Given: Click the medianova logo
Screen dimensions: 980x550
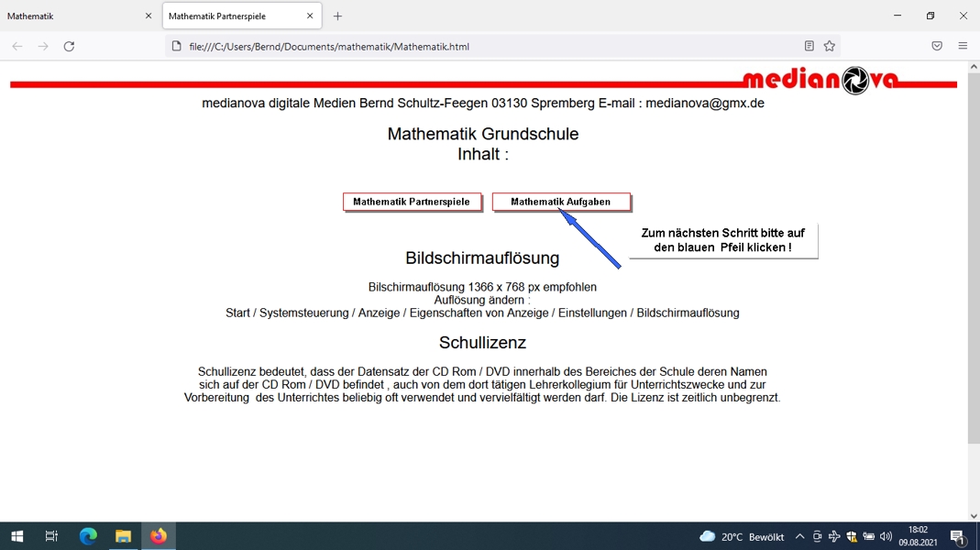Looking at the screenshot, I should pyautogui.click(x=820, y=81).
